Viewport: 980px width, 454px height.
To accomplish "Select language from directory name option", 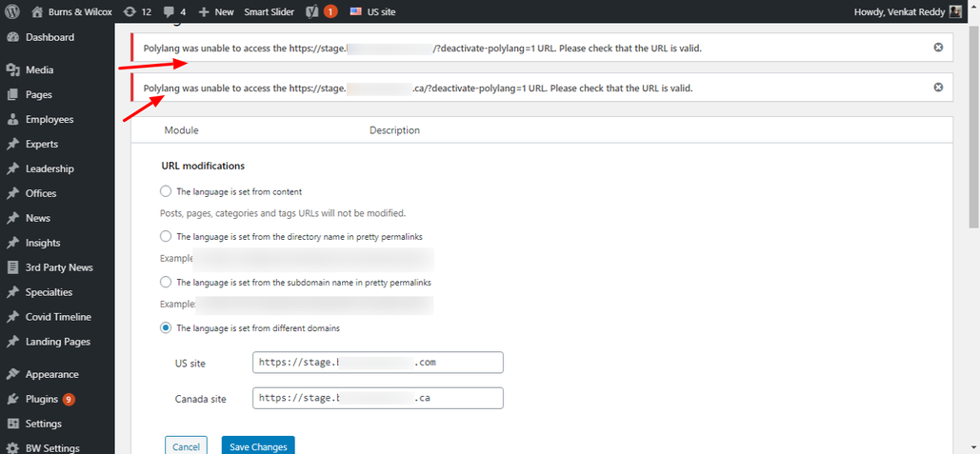I will [x=166, y=236].
